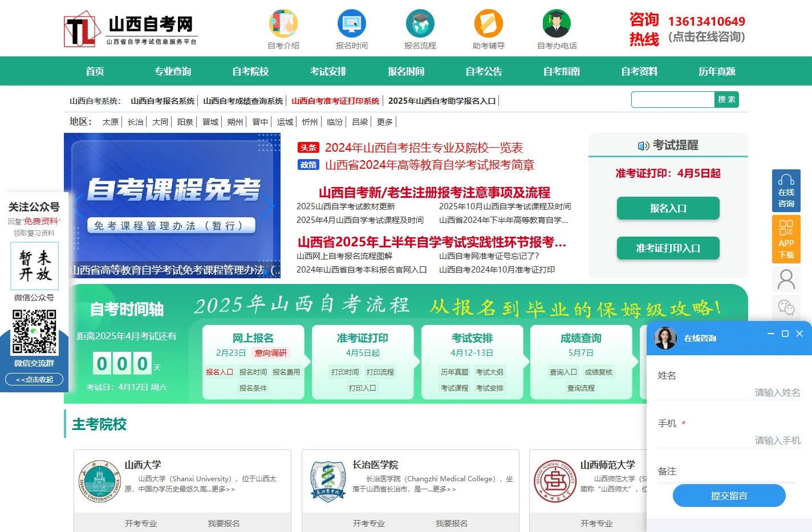Close the 在线咨询 chat window
Viewport: 812px width, 532px height.
pyautogui.click(x=799, y=334)
